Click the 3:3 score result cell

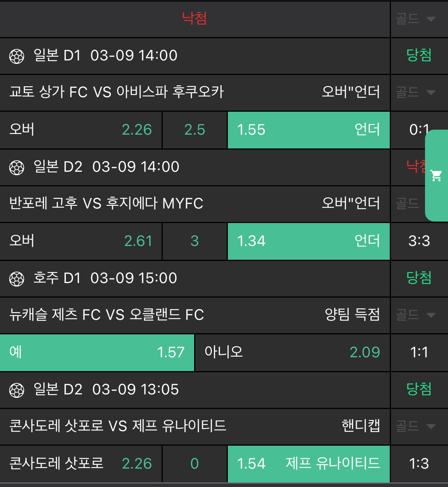coord(419,241)
